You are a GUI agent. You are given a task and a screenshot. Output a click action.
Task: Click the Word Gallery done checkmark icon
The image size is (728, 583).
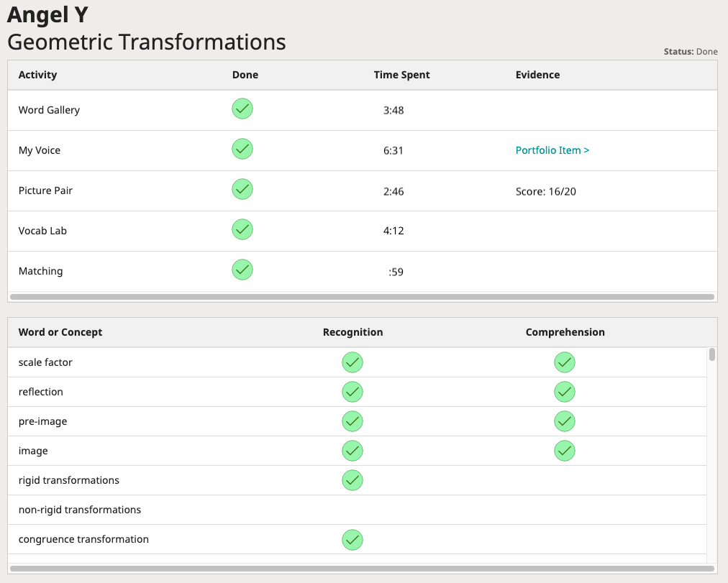click(x=242, y=109)
